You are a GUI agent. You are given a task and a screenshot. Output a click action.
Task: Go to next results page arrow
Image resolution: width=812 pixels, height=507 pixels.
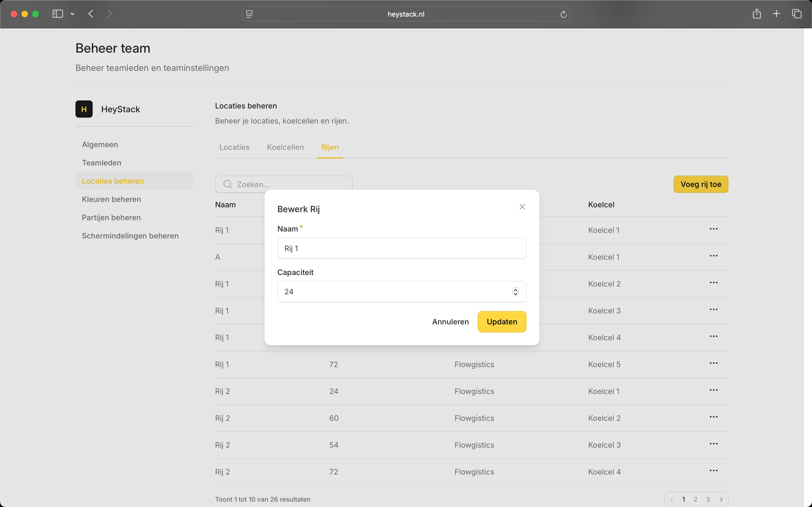[x=721, y=499]
